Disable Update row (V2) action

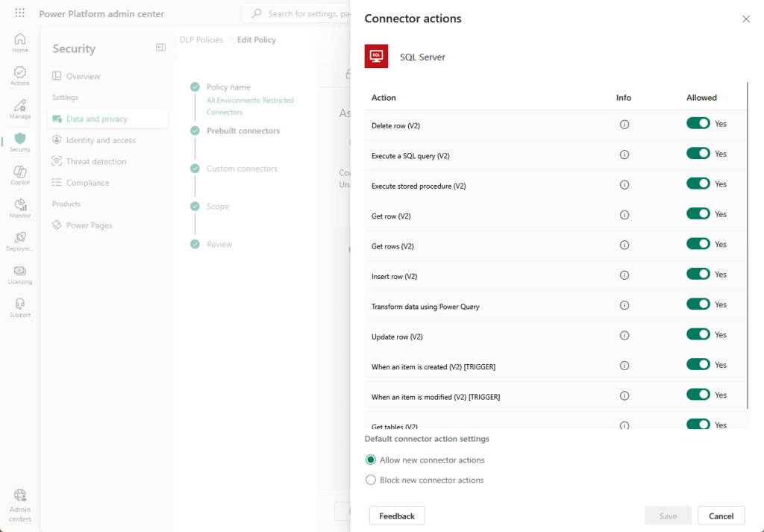coord(698,335)
